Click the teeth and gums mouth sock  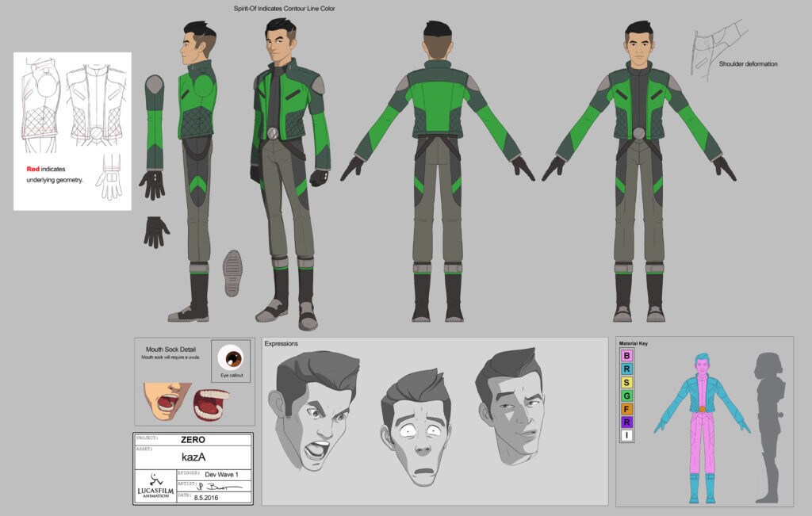pos(211,404)
